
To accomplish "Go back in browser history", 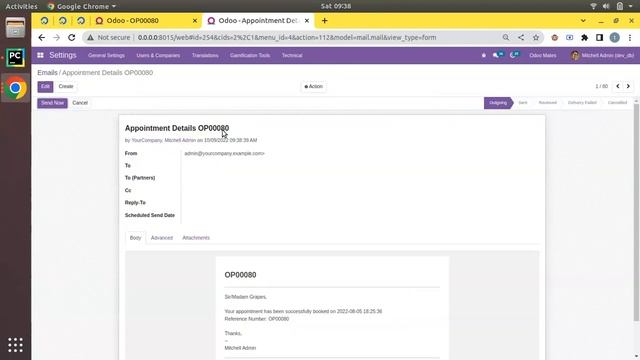I will click(42, 38).
